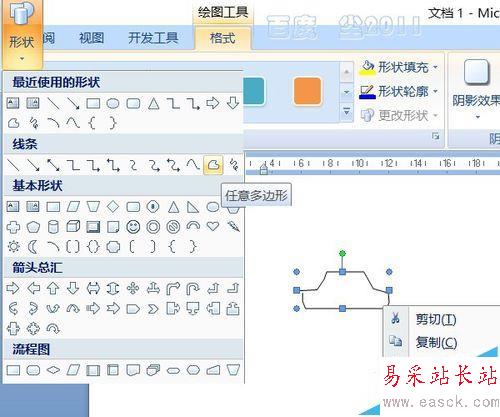Image resolution: width=500 pixels, height=417 pixels.
Task: Pick the Scribble tool in the 线条 section
Action: (233, 165)
